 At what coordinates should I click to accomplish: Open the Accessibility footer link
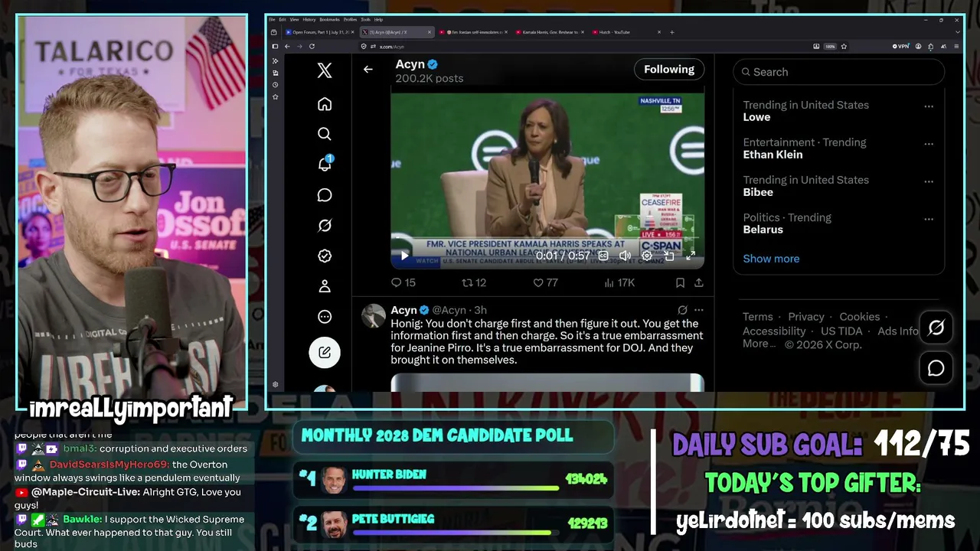(x=774, y=331)
